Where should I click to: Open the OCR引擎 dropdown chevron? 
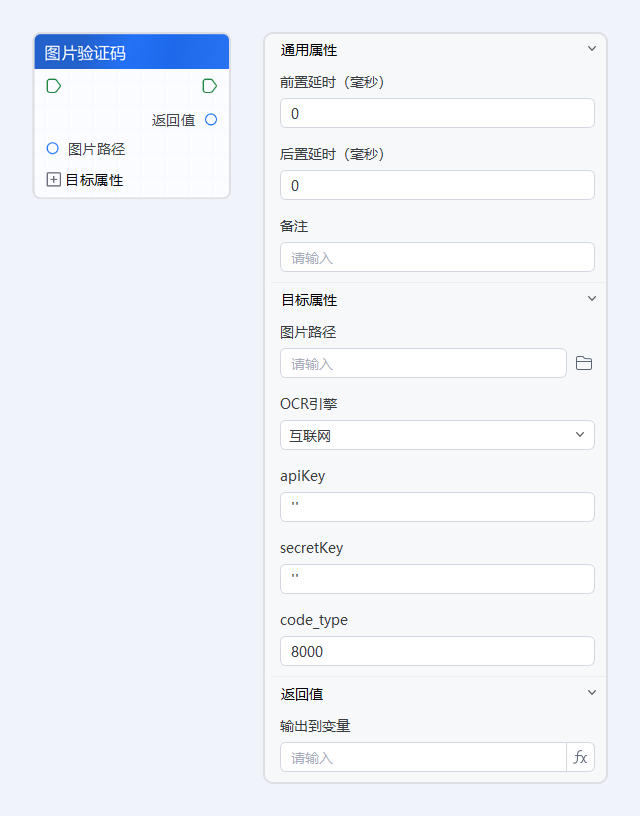[580, 435]
